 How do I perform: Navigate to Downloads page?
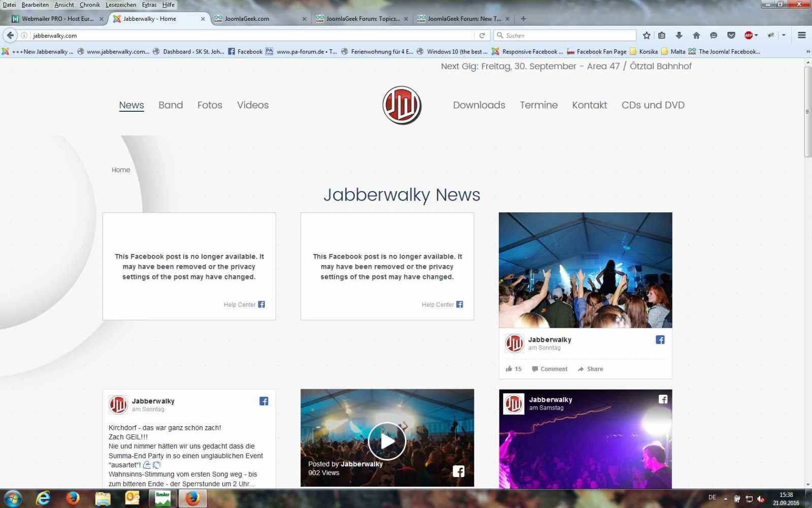pos(479,105)
